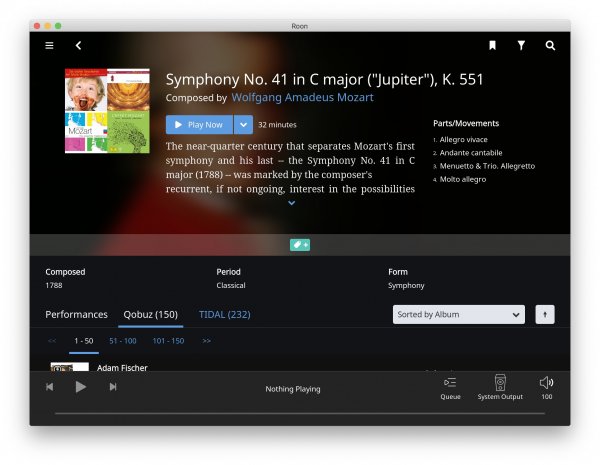Maximize the Roon window with green button
Image resolution: width=600 pixels, height=465 pixels.
pos(58,26)
